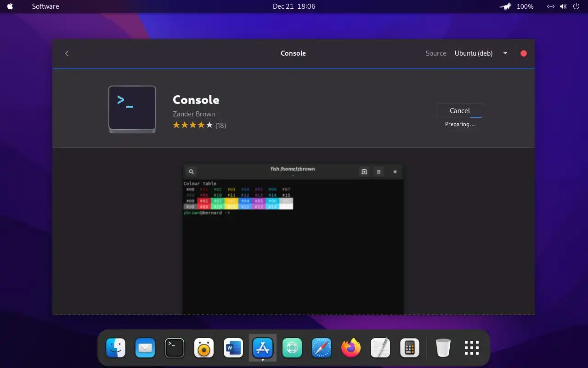Open the text editor notepad in the dock
588x368 pixels.
tap(380, 348)
